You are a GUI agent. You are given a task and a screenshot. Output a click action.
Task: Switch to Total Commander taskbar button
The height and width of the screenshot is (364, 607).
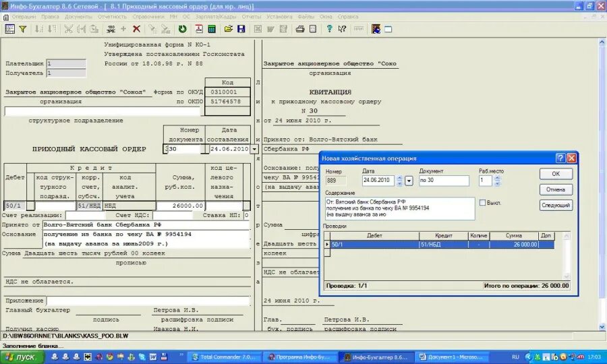pyautogui.click(x=225, y=357)
